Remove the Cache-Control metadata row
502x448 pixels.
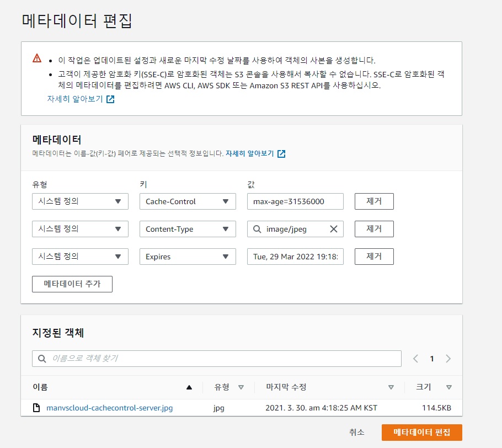(373, 201)
